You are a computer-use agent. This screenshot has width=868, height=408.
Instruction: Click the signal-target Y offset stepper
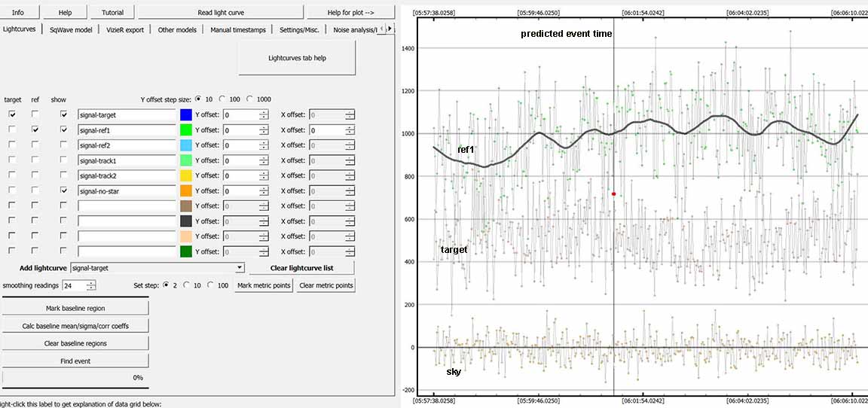264,115
